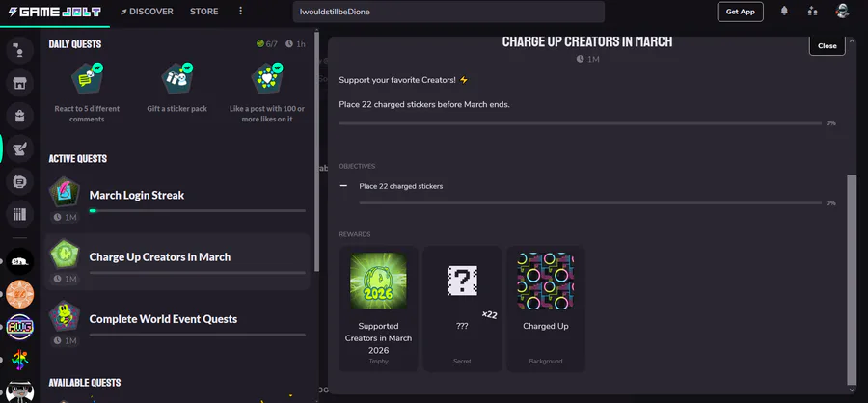Open the library shelf sidebar icon

pyautogui.click(x=20, y=214)
